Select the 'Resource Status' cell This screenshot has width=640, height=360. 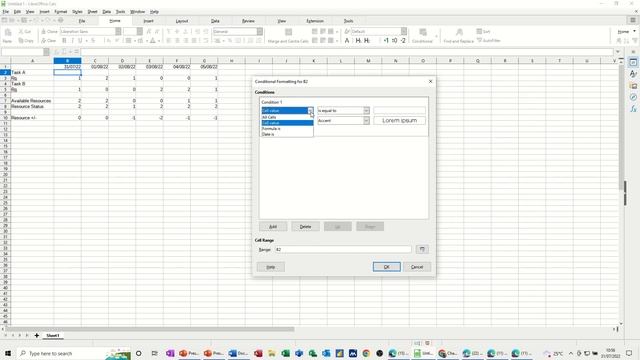click(x=32, y=106)
